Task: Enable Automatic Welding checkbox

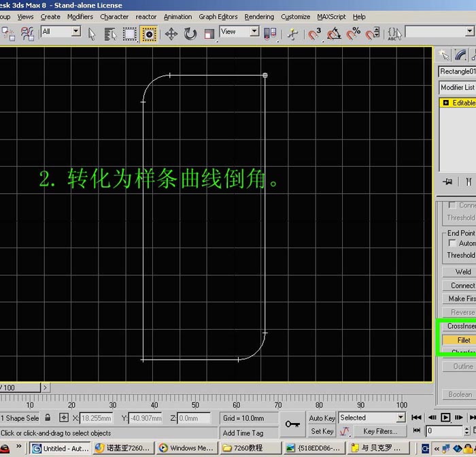Action: [x=452, y=243]
